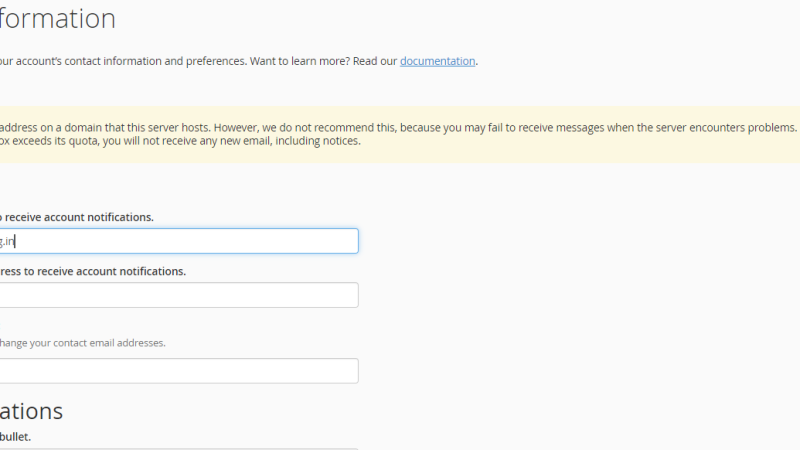Click the "you will not receive any new email" text
The image size is (800, 450).
coord(187,141)
